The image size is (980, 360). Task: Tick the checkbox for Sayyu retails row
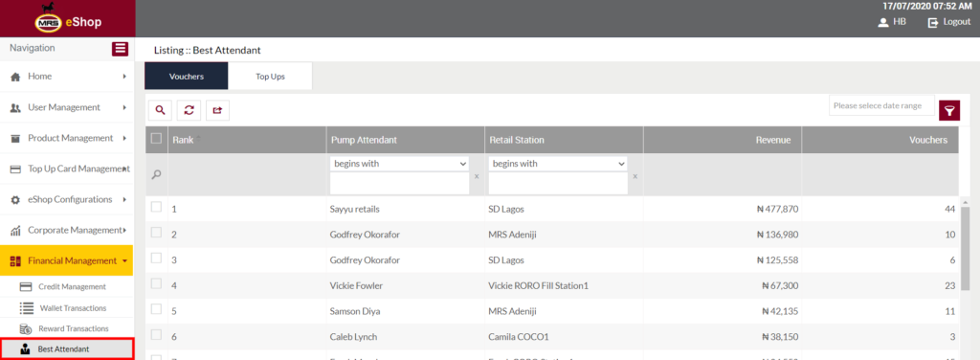pos(156,207)
